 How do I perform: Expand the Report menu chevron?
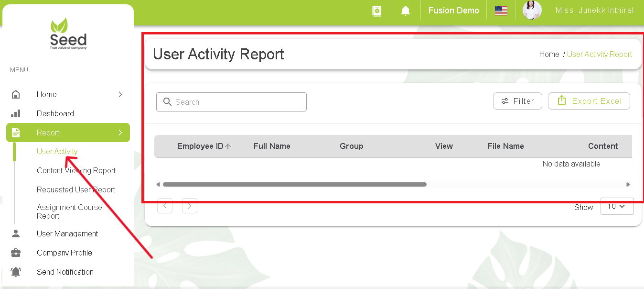click(121, 133)
